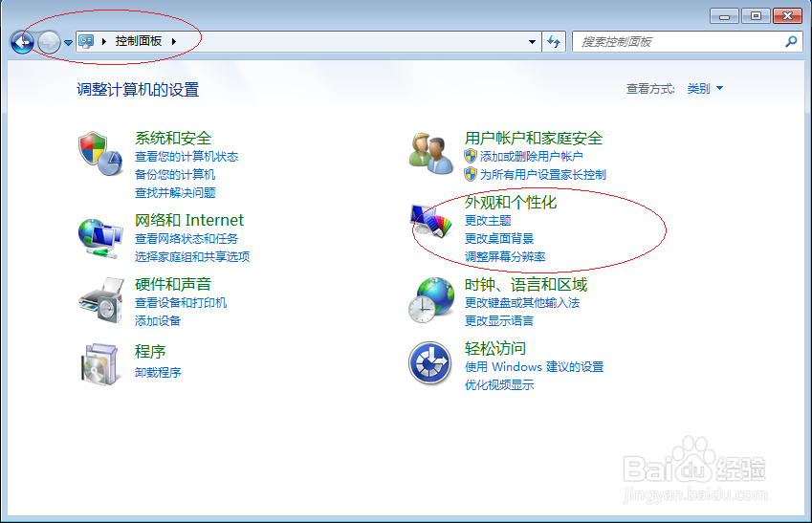812x523 pixels.
Task: Click the control panel icon in address bar
Action: tap(86, 41)
